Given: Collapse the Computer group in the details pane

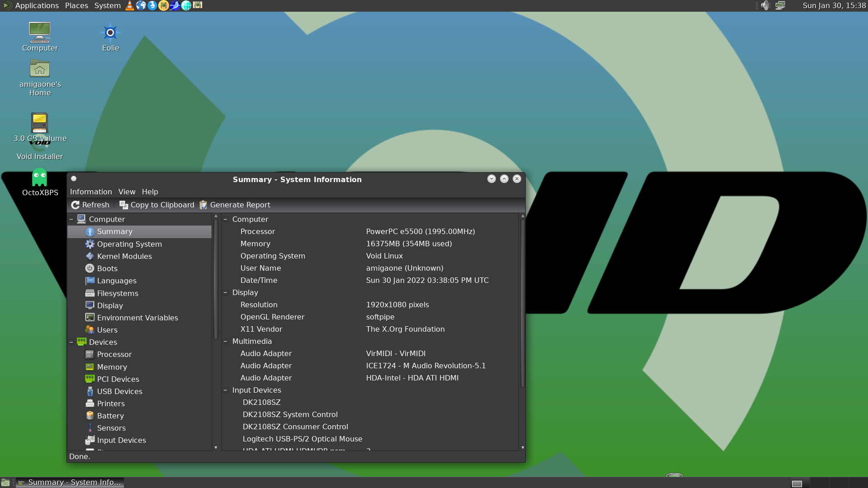Looking at the screenshot, I should pos(226,219).
